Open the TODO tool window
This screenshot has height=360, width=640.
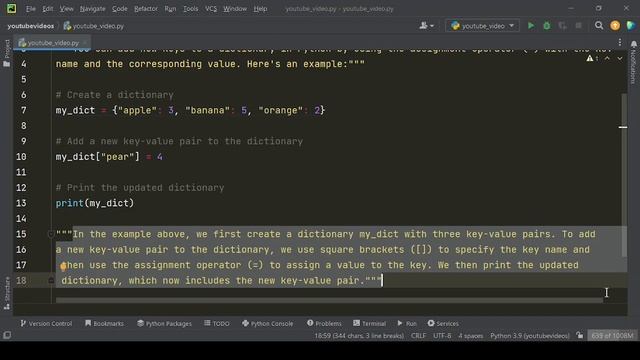pyautogui.click(x=217, y=323)
